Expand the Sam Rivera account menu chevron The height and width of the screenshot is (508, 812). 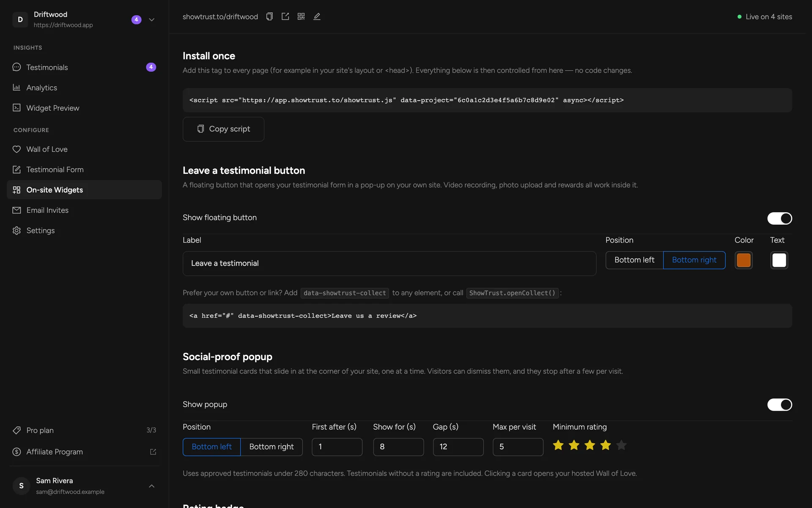coord(151,486)
